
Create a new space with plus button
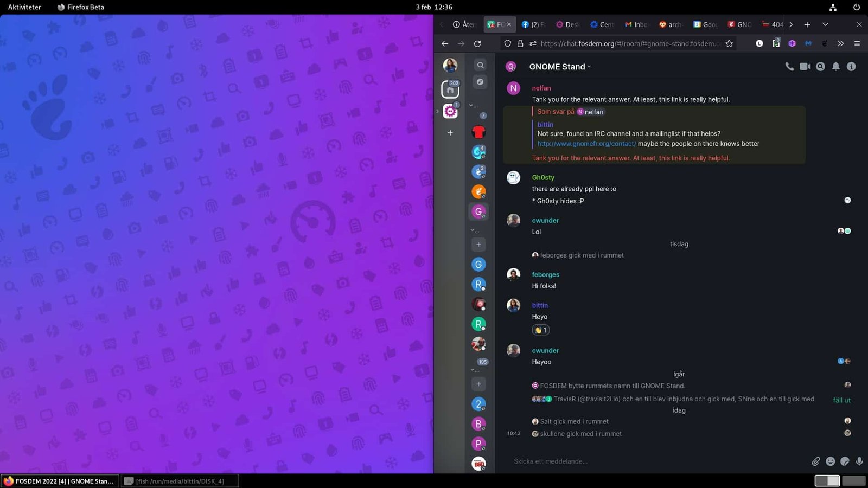pos(450,133)
